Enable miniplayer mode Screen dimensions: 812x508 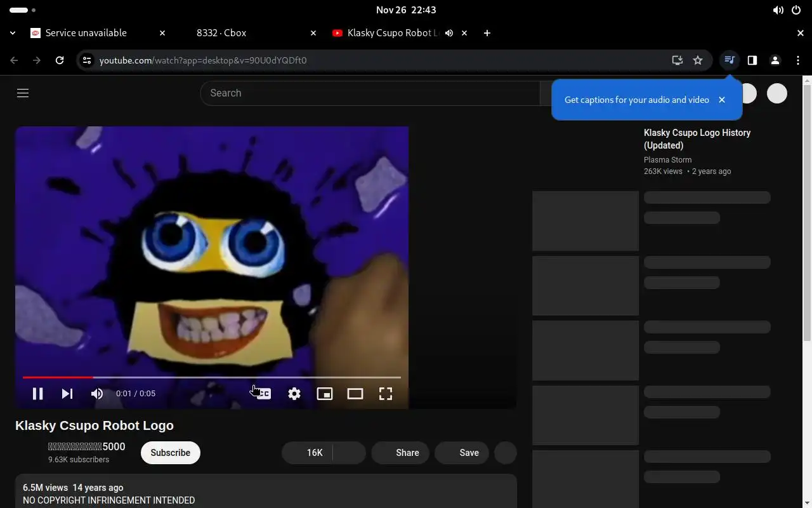(325, 394)
